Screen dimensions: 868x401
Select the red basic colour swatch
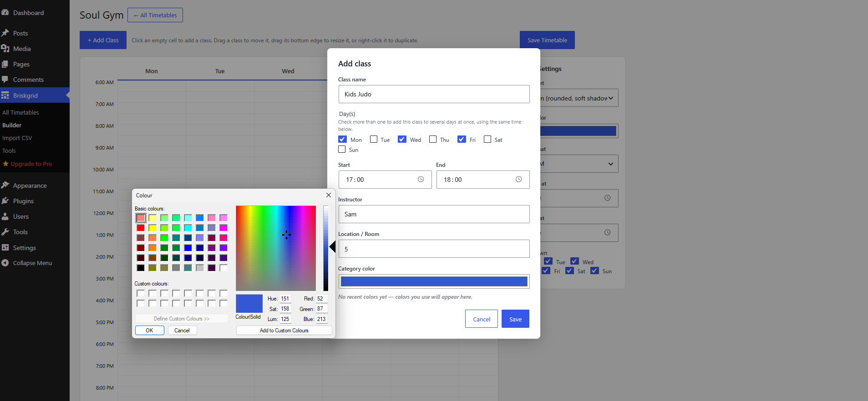pyautogui.click(x=141, y=228)
